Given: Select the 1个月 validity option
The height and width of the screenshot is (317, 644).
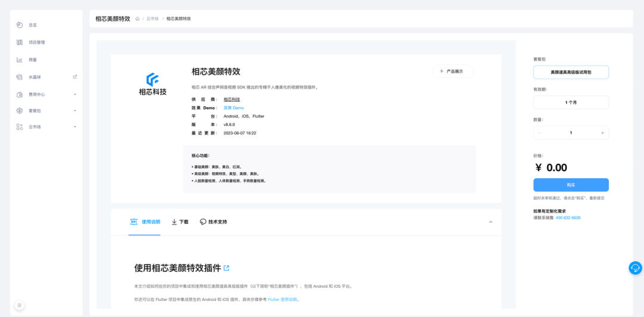Looking at the screenshot, I should [571, 102].
